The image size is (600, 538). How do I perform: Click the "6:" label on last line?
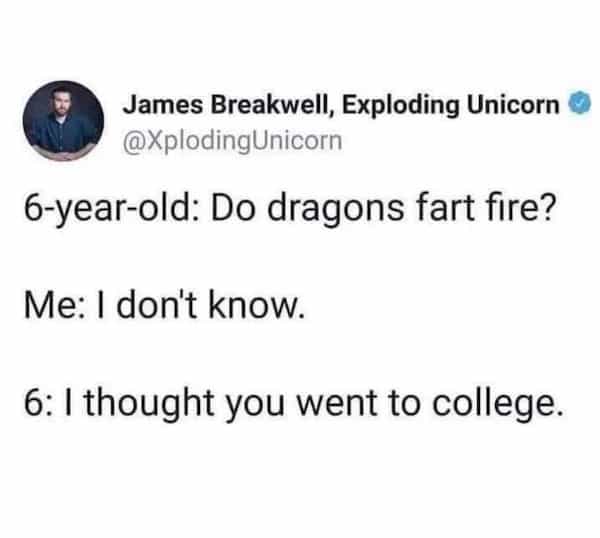(38, 402)
